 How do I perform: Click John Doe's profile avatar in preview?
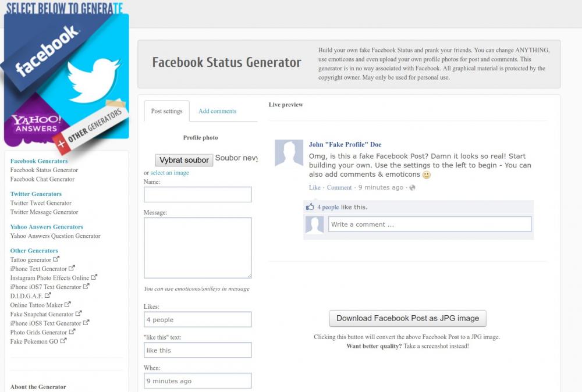pos(289,153)
